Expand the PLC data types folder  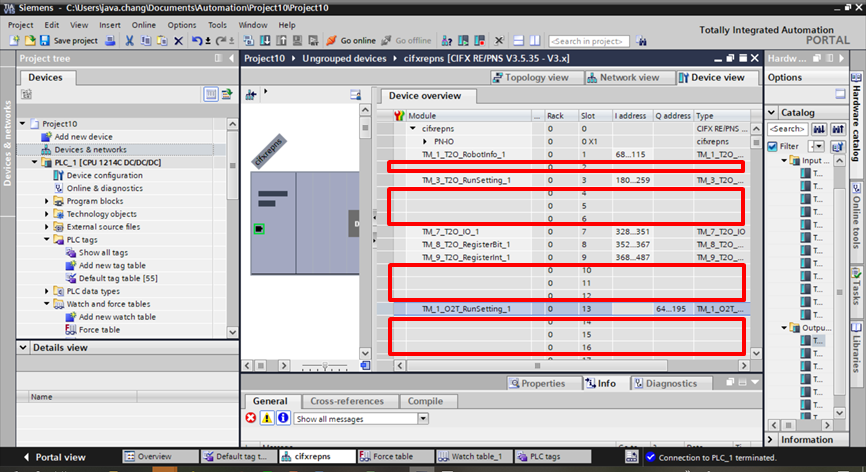pyautogui.click(x=47, y=291)
